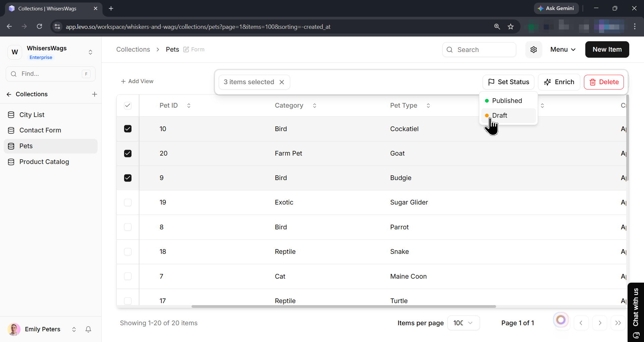Open the Items per page dropdown
The image size is (644, 342).
(x=464, y=323)
